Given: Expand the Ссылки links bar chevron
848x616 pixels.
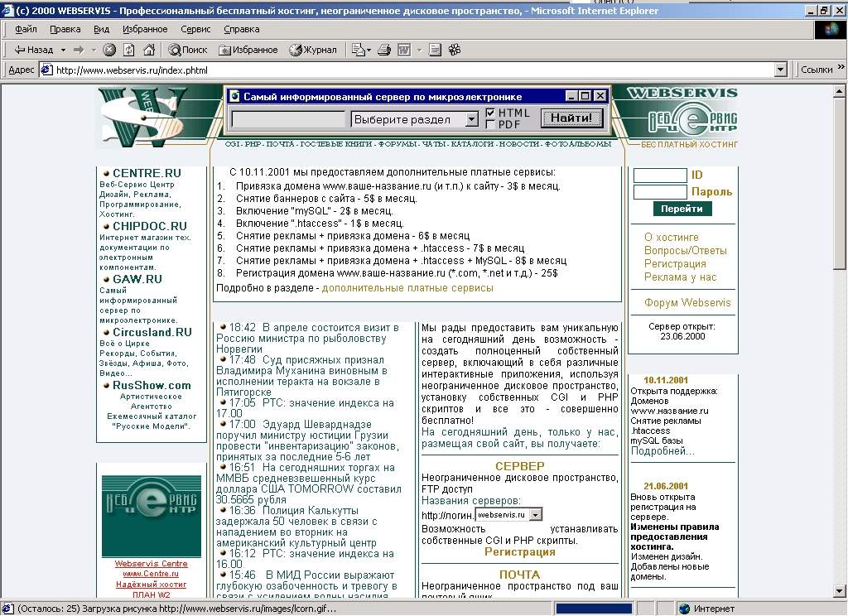Looking at the screenshot, I should pyautogui.click(x=841, y=67).
